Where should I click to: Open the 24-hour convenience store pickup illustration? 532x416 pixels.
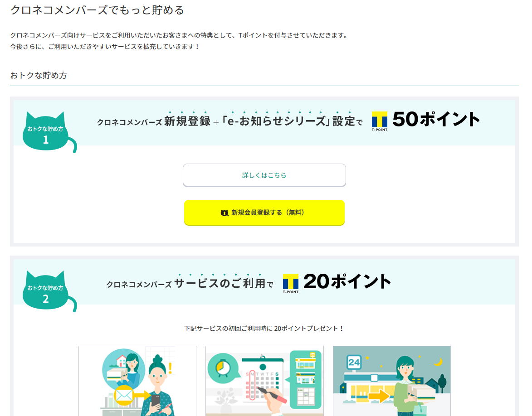tap(392, 381)
